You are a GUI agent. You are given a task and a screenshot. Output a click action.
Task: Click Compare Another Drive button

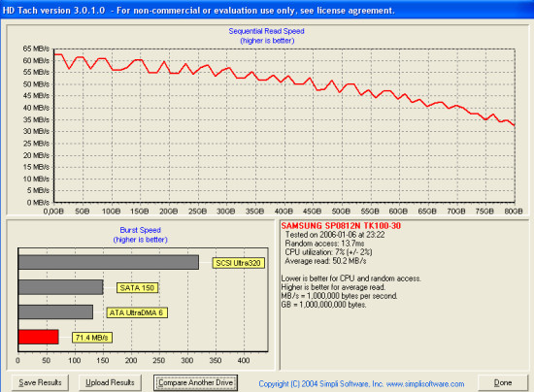point(195,383)
